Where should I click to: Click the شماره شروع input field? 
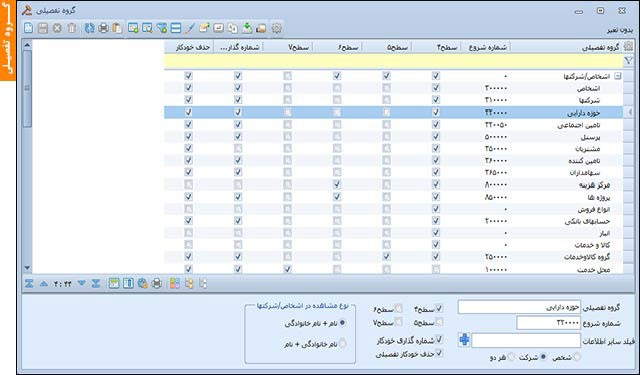tap(548, 323)
